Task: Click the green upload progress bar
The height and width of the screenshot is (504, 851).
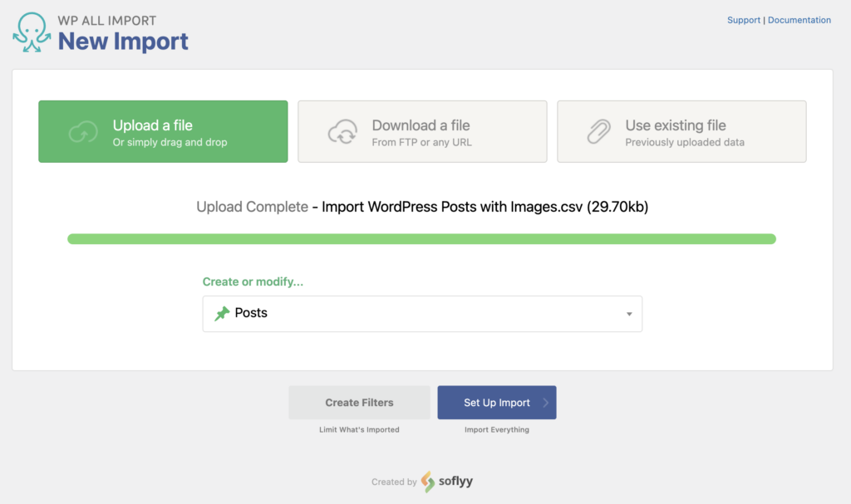Action: [422, 238]
